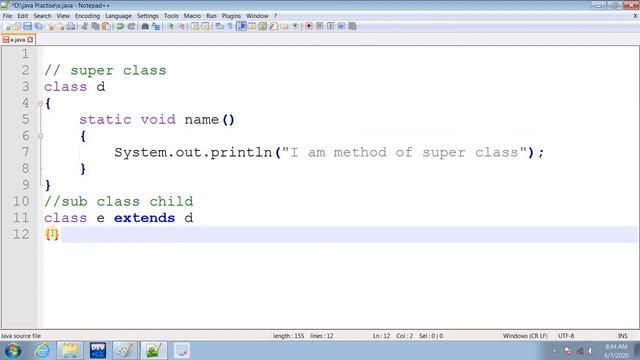Open the Plugins menu

[x=231, y=16]
